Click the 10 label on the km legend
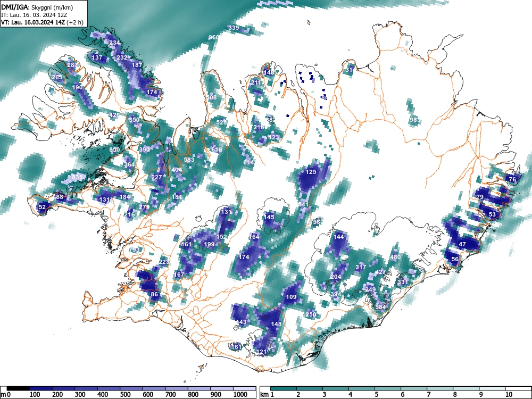This screenshot has height=399, width=532. (x=508, y=395)
